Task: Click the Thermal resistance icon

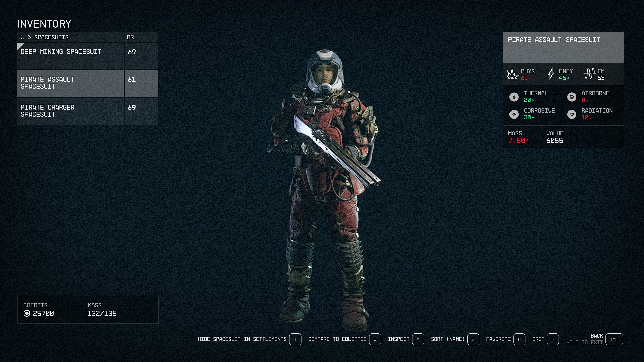Action: pyautogui.click(x=515, y=97)
